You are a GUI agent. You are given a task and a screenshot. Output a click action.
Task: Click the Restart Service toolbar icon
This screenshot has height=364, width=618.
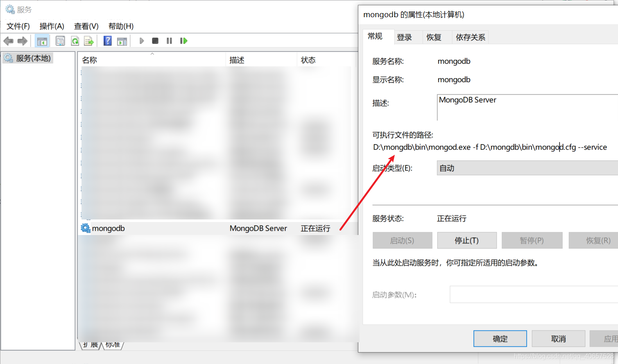184,41
